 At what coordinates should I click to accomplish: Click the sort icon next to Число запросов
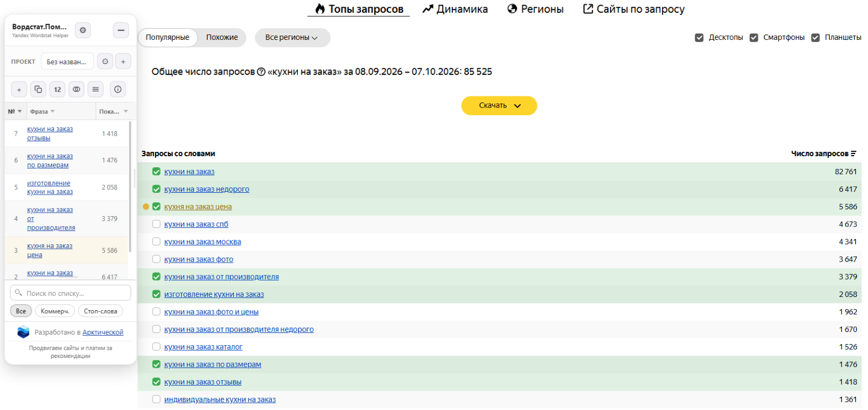[x=854, y=153]
